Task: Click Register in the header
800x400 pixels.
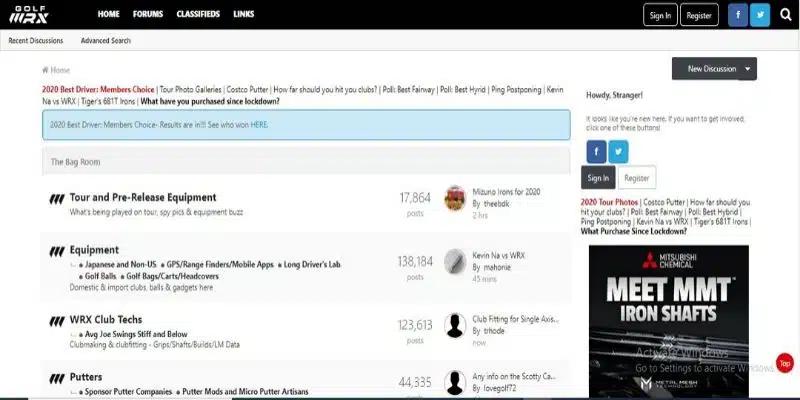Action: tap(699, 15)
